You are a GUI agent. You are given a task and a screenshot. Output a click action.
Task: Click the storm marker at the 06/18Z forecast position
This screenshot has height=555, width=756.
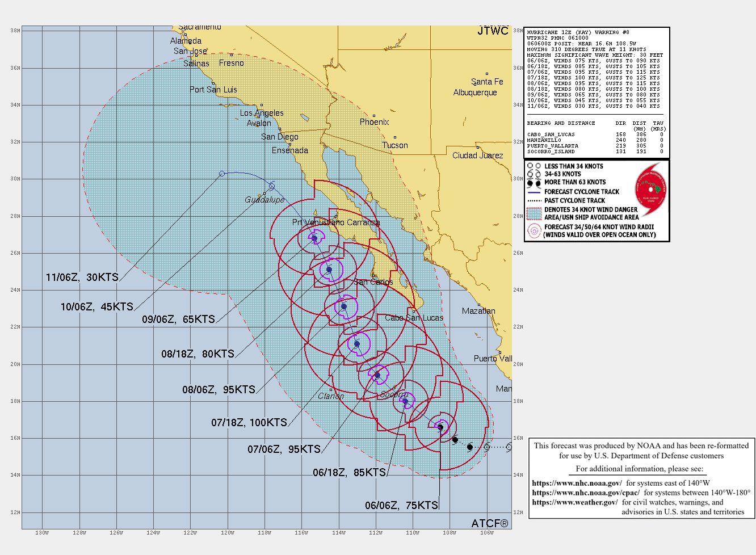(405, 401)
